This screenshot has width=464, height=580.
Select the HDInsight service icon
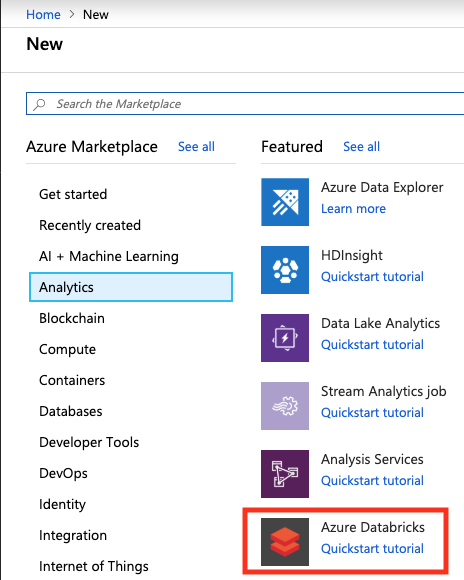coord(285,270)
